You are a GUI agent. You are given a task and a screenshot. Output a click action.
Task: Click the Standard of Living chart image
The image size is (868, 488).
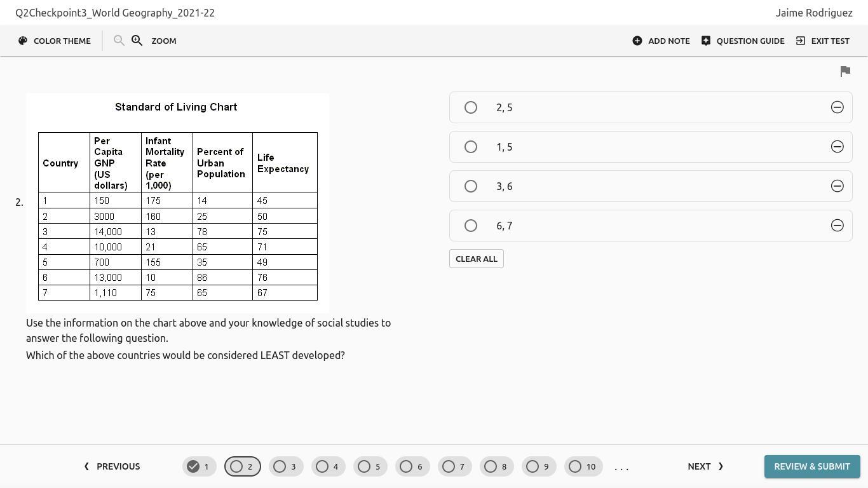point(177,203)
